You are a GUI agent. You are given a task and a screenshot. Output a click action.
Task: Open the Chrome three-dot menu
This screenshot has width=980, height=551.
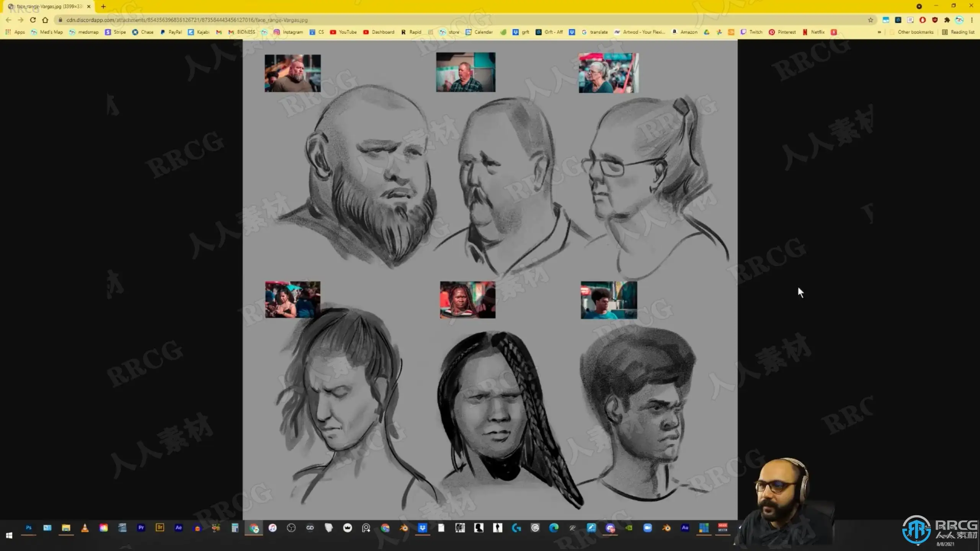(972, 20)
